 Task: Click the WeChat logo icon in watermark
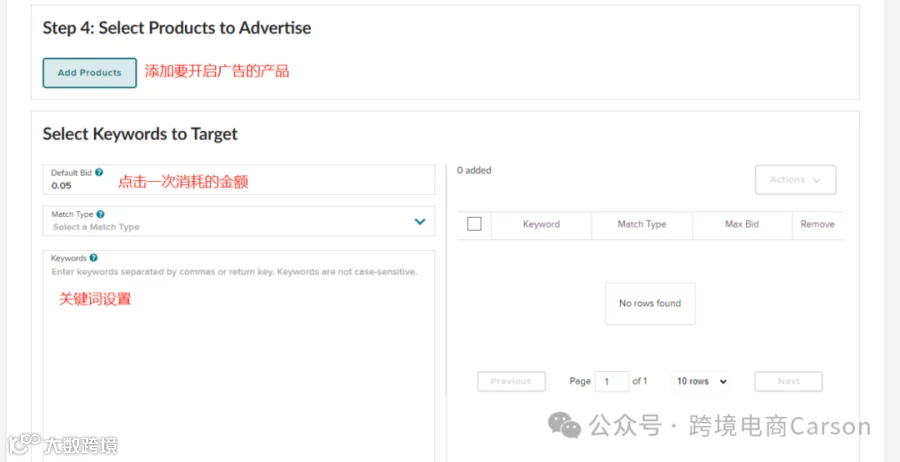tap(564, 426)
